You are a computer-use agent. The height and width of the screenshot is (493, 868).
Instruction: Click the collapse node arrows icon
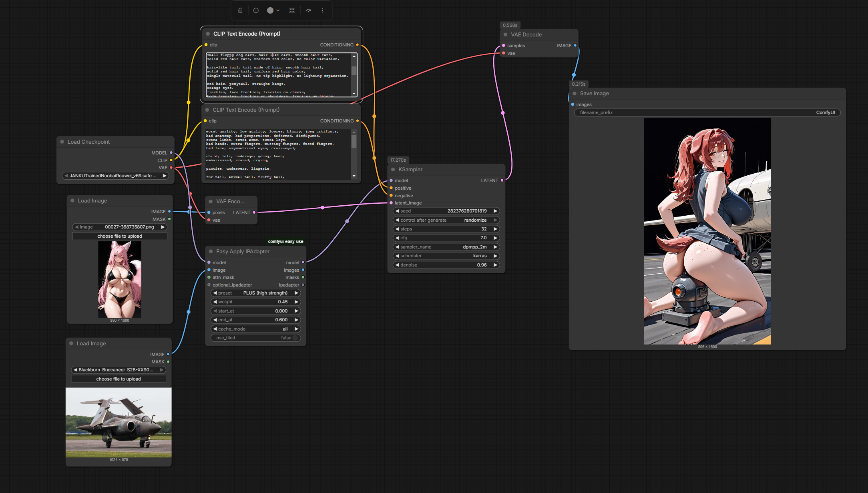(x=292, y=10)
